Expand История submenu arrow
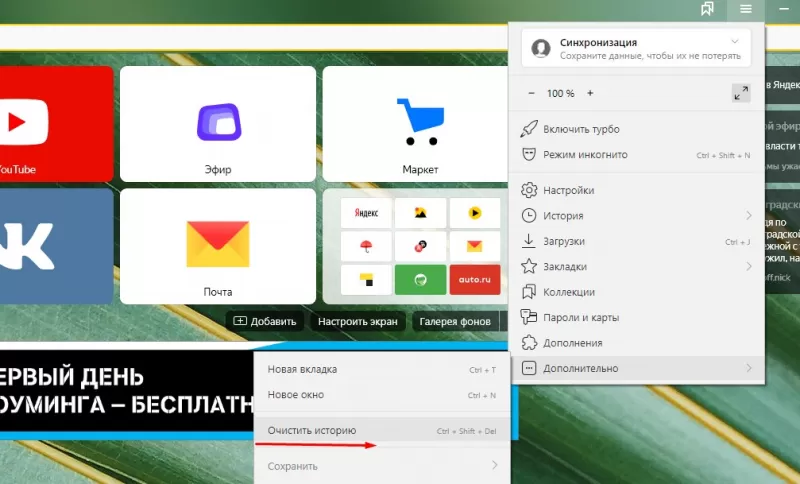 pos(748,216)
